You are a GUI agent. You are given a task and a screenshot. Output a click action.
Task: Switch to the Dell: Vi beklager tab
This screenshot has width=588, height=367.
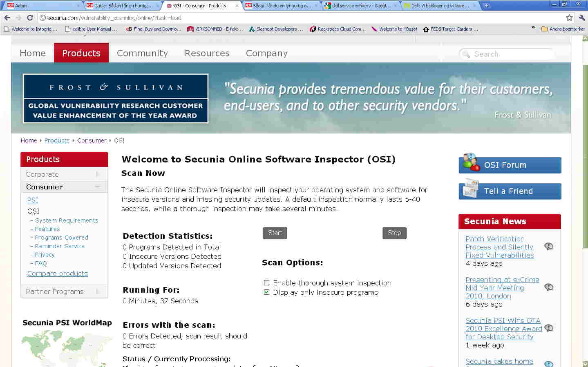(440, 6)
